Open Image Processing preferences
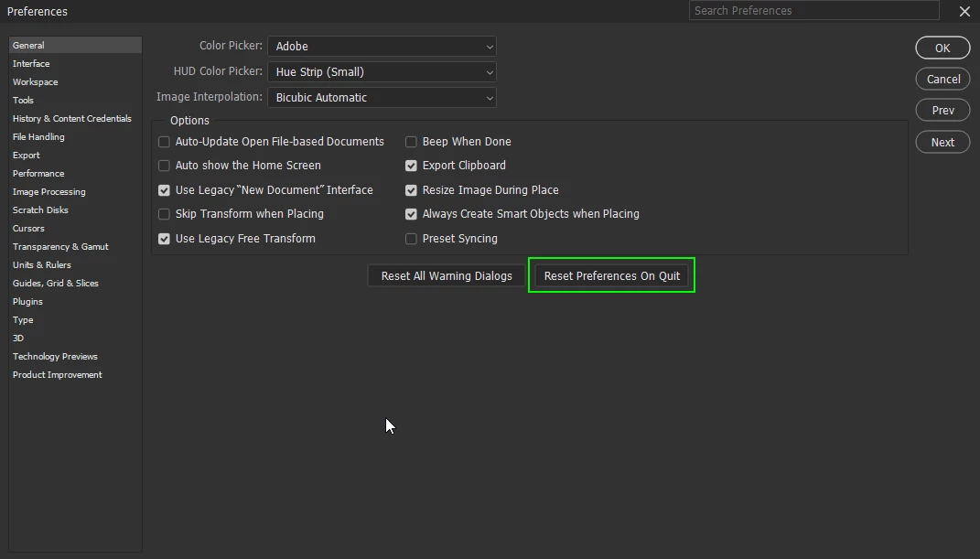 pos(75,192)
